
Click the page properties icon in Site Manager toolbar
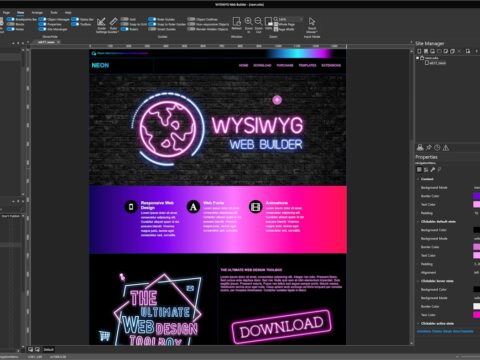(468, 51)
